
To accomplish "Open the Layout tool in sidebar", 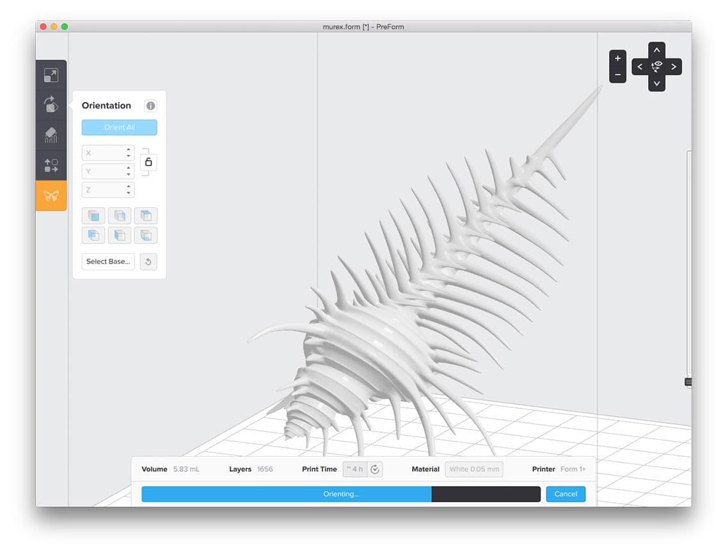I will tap(51, 165).
